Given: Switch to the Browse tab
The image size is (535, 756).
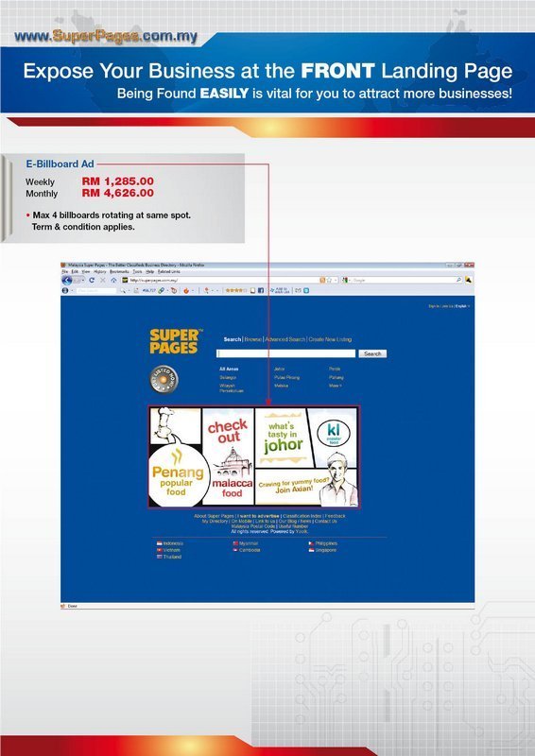Looking at the screenshot, I should point(252,339).
